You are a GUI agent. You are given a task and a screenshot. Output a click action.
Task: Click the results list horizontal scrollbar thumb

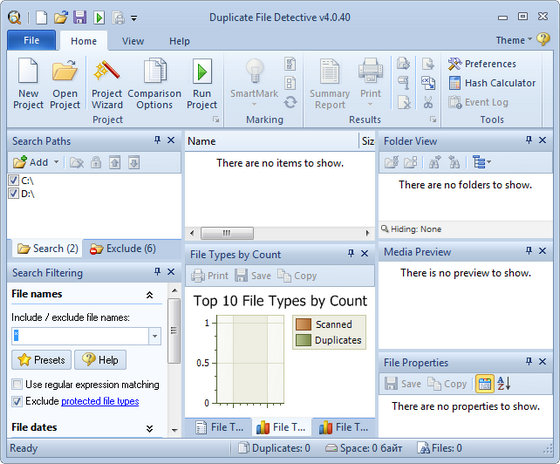click(227, 233)
